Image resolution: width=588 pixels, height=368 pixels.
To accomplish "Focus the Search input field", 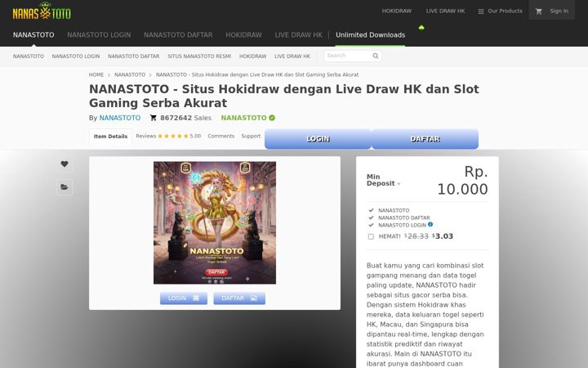I will click(x=349, y=56).
